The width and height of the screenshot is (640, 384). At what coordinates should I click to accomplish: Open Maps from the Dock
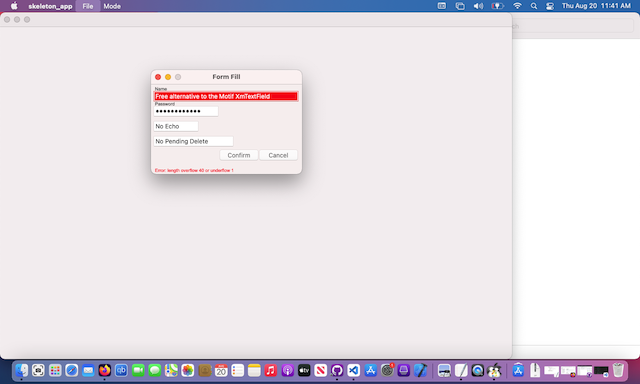tap(171, 370)
